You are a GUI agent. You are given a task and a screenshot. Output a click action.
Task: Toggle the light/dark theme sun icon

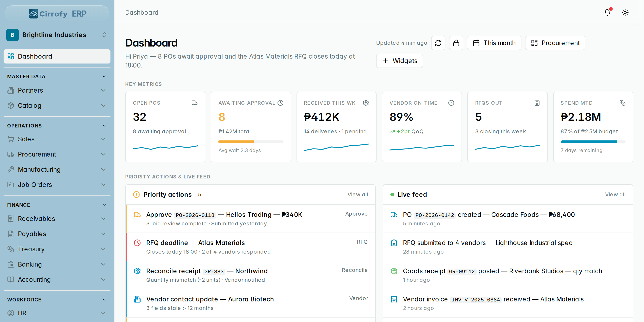pos(625,13)
